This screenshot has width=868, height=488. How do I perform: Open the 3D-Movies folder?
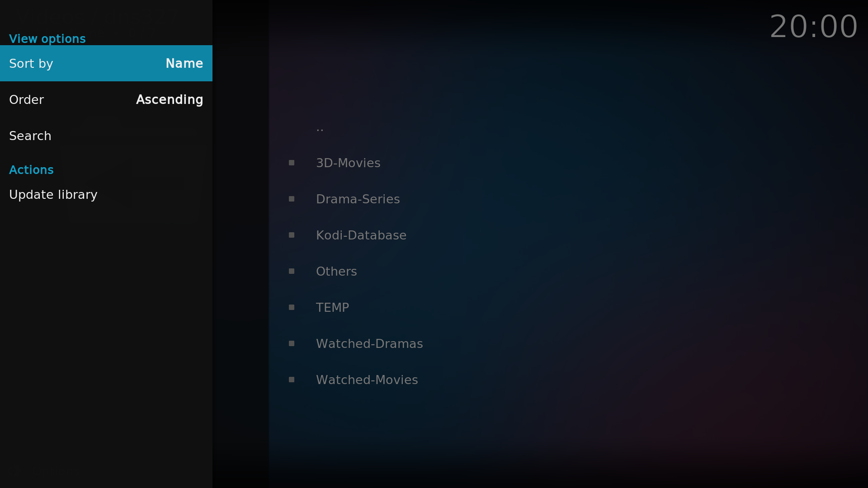[348, 163]
